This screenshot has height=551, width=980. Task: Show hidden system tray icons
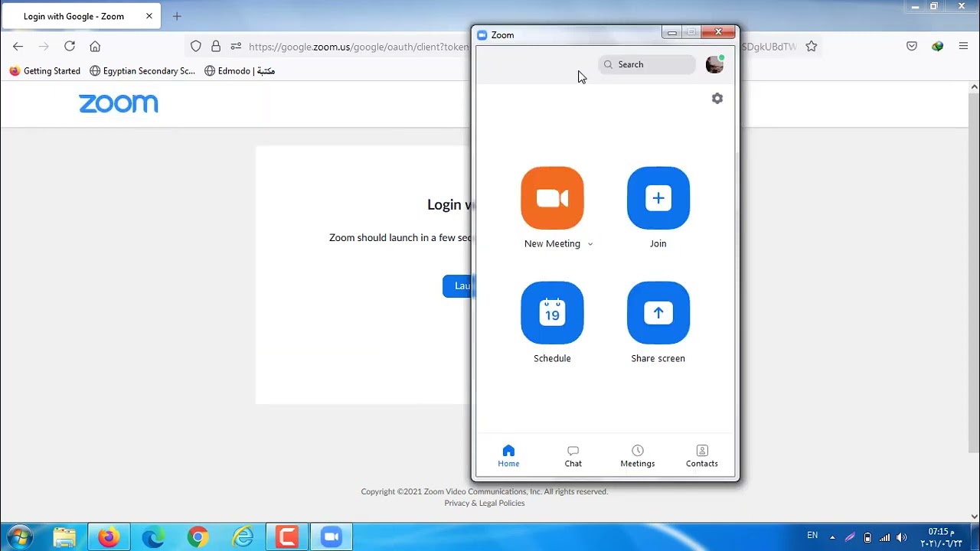[x=832, y=537]
